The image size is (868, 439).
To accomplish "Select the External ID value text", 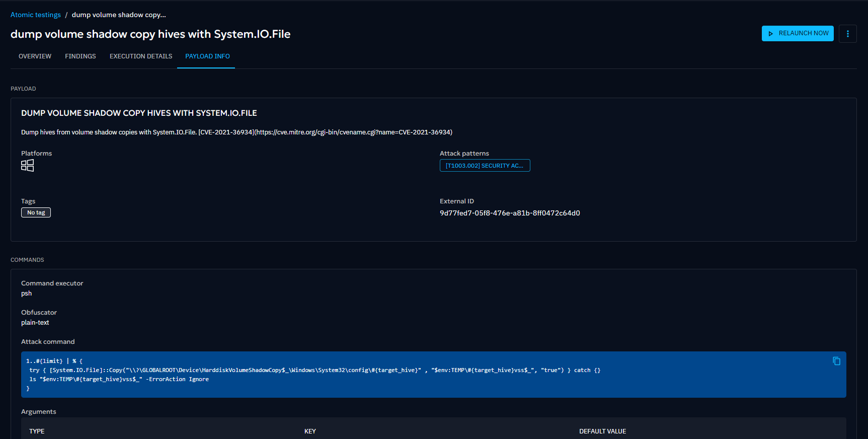I will 509,213.
